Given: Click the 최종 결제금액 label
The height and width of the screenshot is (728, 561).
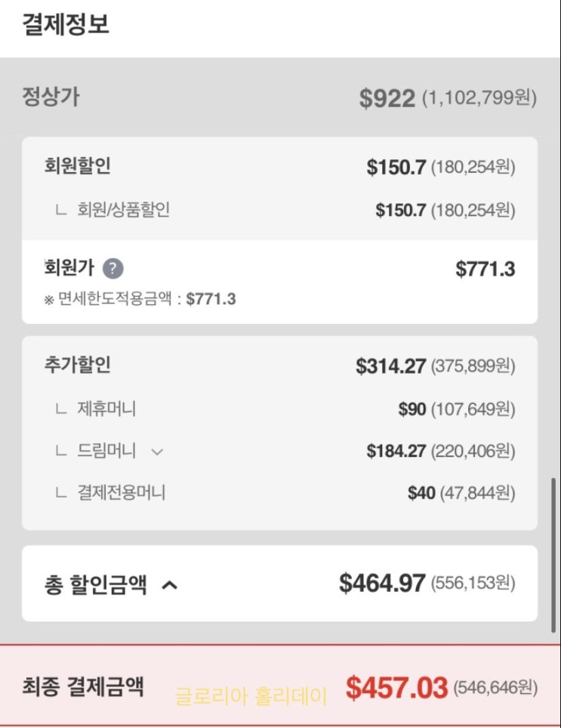Looking at the screenshot, I should [x=84, y=686].
